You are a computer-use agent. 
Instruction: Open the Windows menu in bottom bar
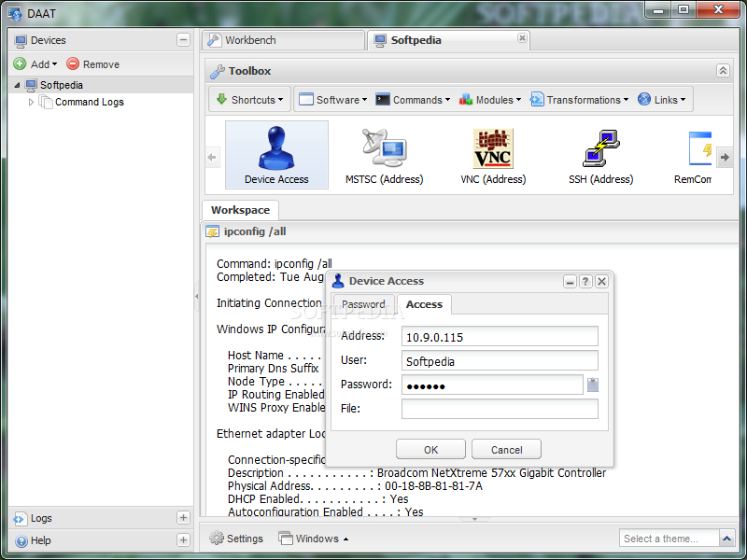click(x=314, y=539)
